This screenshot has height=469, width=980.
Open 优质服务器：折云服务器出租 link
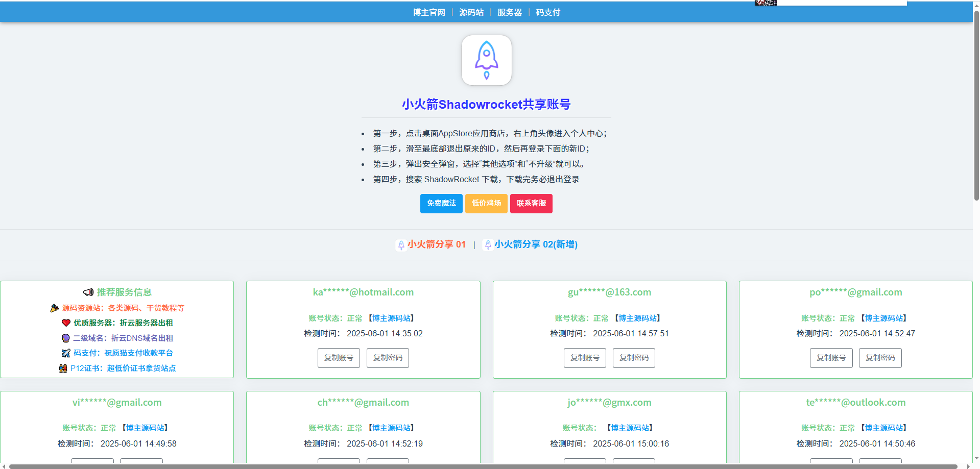pos(123,323)
